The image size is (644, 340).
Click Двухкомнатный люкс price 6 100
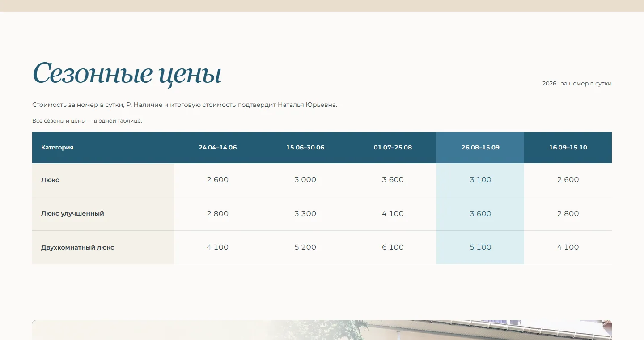[393, 247]
